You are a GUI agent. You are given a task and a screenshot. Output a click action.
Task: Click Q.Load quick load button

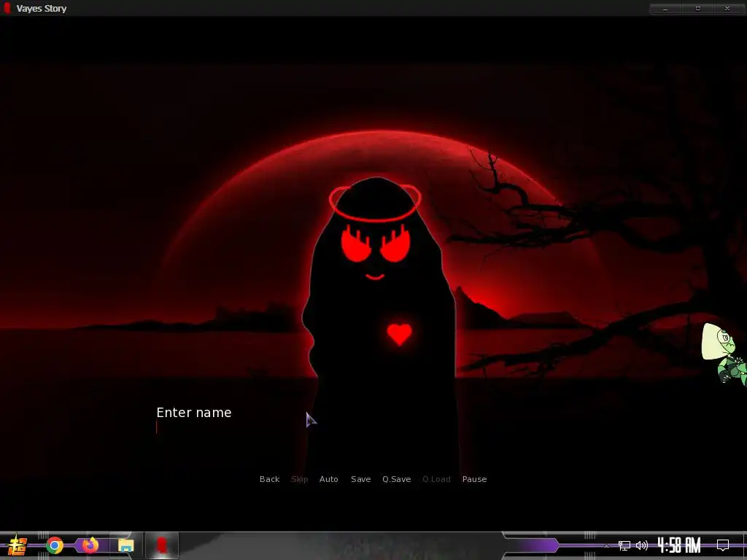click(436, 479)
